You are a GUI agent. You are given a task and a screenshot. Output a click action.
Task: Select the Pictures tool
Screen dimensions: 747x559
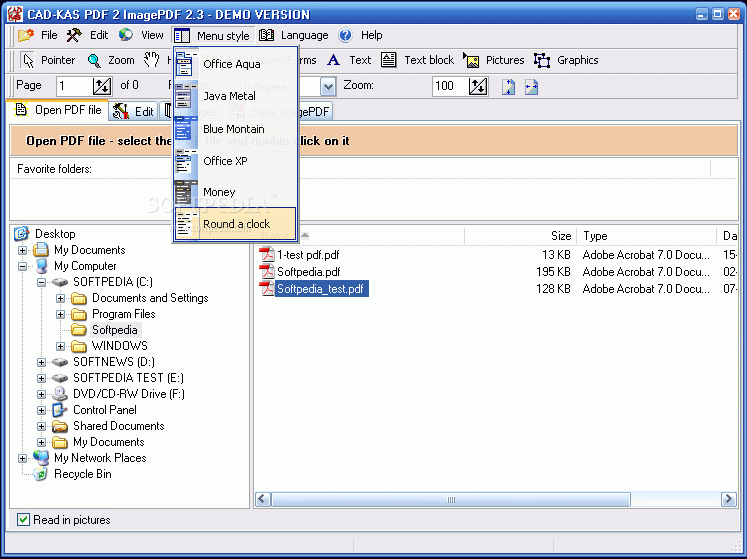494,60
